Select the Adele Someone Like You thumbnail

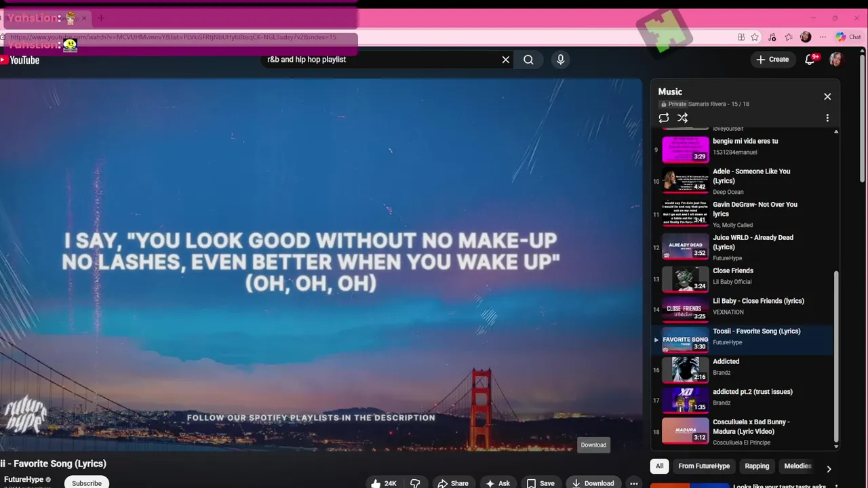686,180
